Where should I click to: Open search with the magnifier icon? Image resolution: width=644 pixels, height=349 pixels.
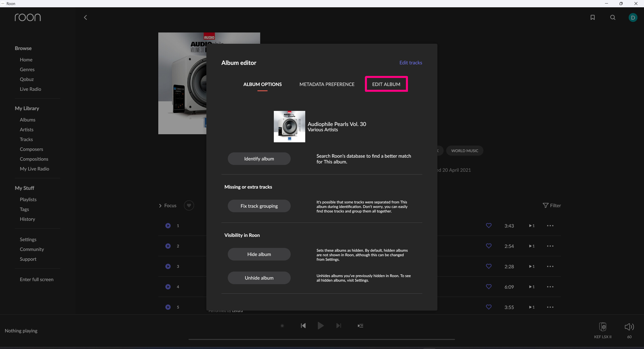click(613, 17)
